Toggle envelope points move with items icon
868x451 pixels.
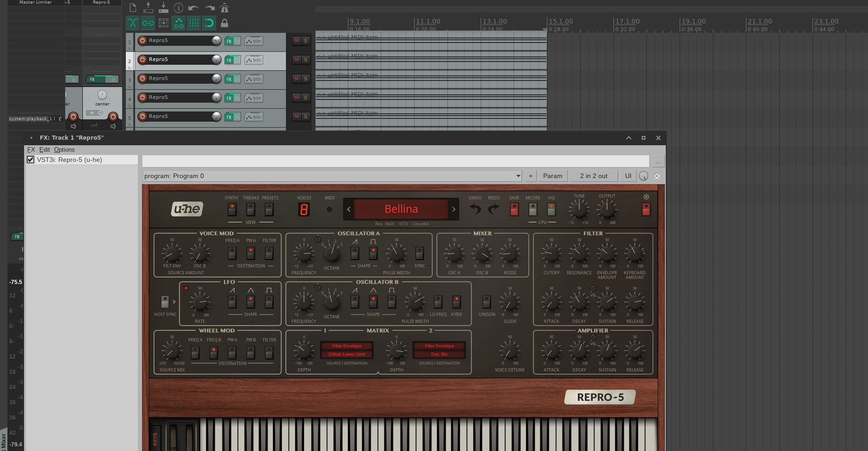179,23
